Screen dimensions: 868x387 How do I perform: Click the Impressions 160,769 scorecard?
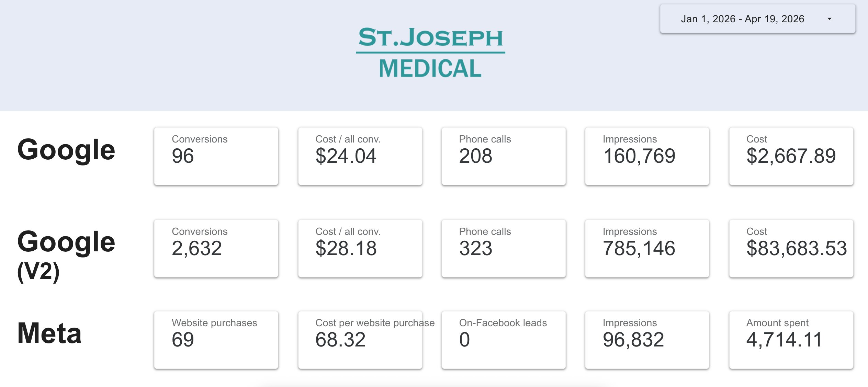pos(647,156)
